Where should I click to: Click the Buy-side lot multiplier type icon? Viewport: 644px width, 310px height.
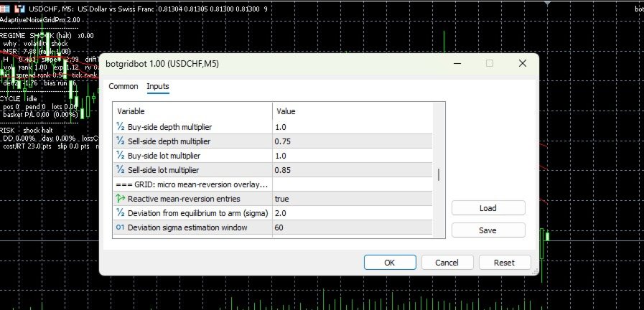(120, 156)
